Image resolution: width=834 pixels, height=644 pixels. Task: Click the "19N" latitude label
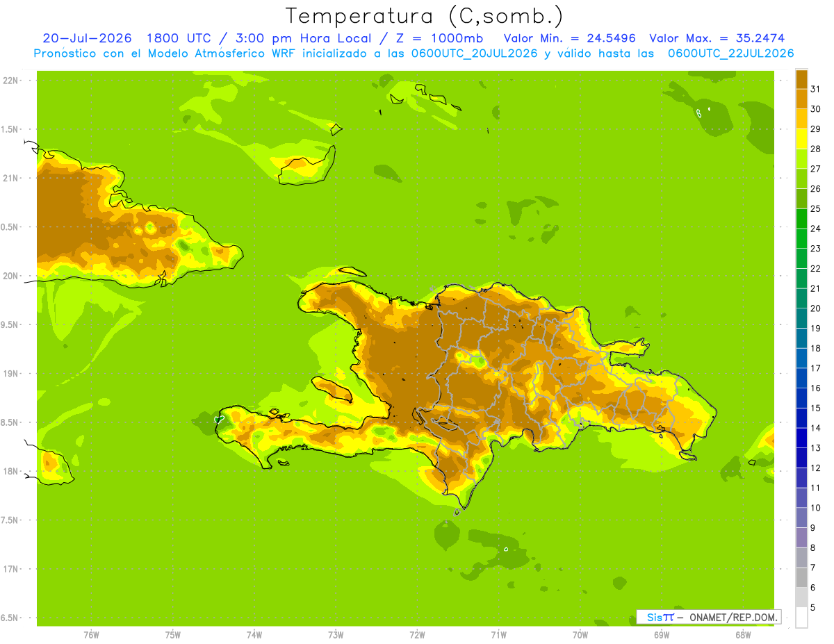coord(10,374)
